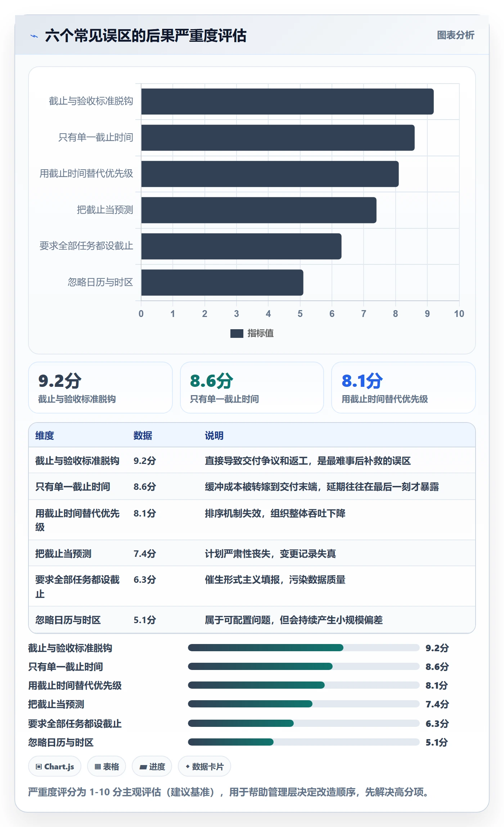Click the Chart.js tag chip

[x=55, y=766]
